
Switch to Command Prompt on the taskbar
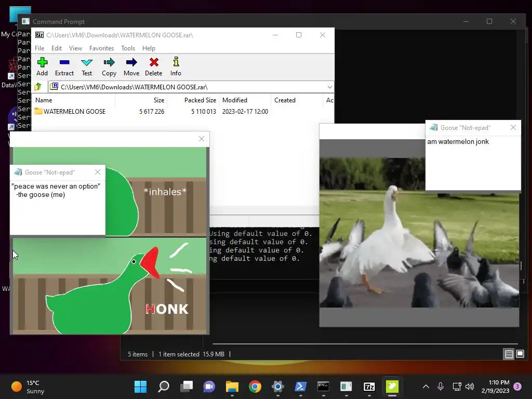click(x=323, y=387)
